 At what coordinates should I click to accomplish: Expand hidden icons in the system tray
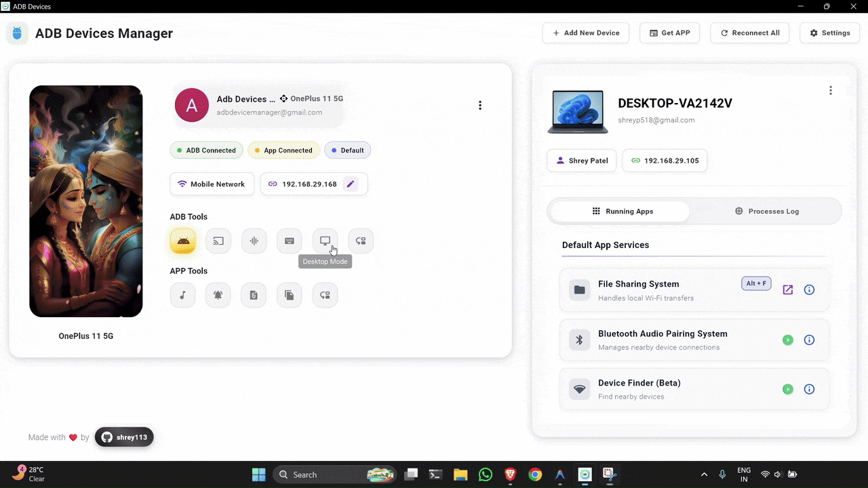pos(704,474)
